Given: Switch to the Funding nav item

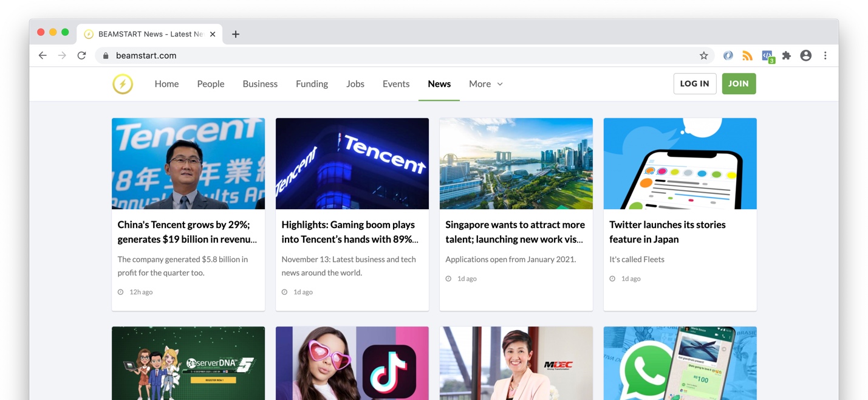Looking at the screenshot, I should 312,84.
